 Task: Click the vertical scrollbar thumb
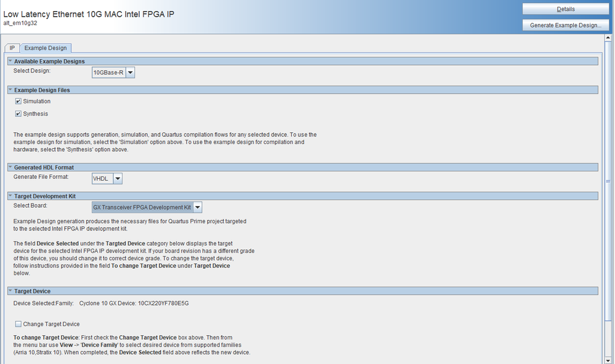pyautogui.click(x=608, y=181)
